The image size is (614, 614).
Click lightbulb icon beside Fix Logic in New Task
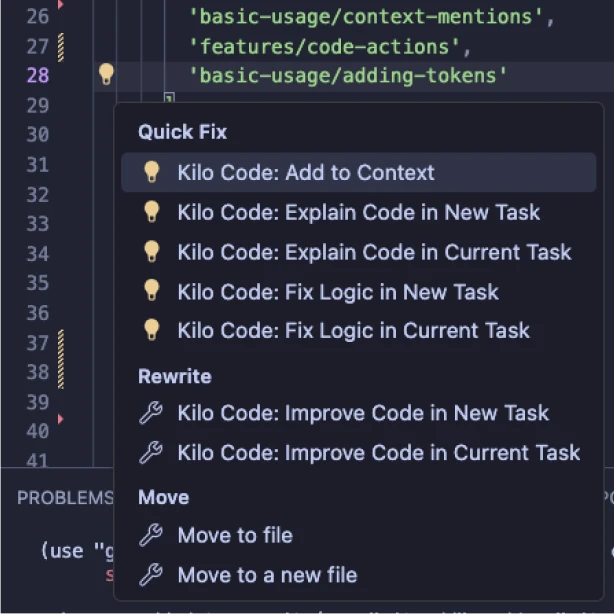[152, 290]
